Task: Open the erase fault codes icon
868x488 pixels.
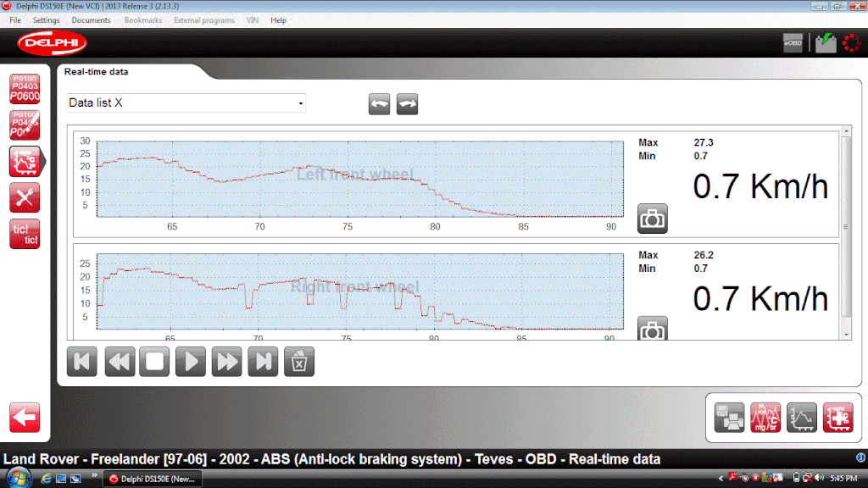Action: pyautogui.click(x=25, y=125)
